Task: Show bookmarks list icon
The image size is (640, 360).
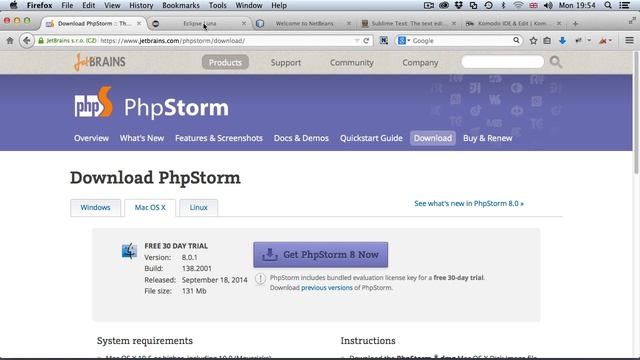Action: coord(547,40)
